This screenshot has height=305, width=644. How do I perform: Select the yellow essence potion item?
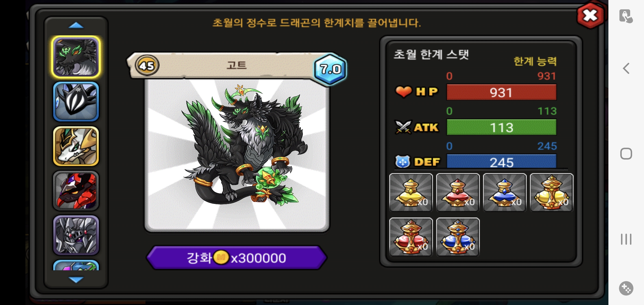pyautogui.click(x=411, y=192)
